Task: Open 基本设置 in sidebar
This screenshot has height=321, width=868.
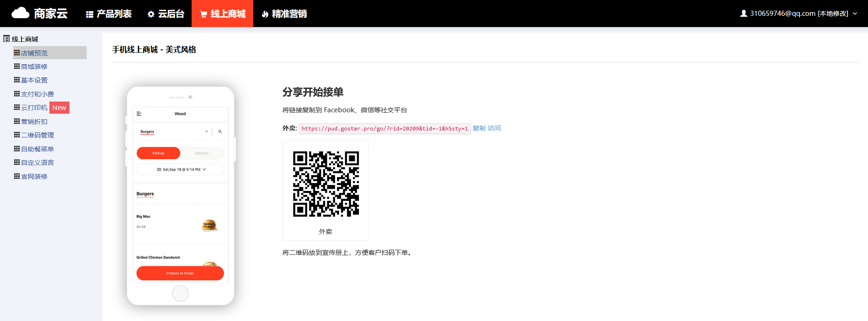Action: point(34,80)
